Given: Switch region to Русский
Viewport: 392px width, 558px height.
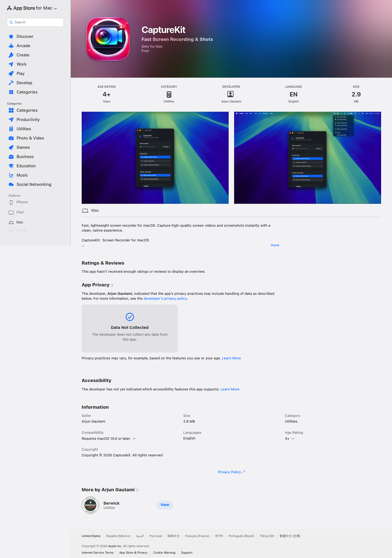Looking at the screenshot, I should pos(156,536).
